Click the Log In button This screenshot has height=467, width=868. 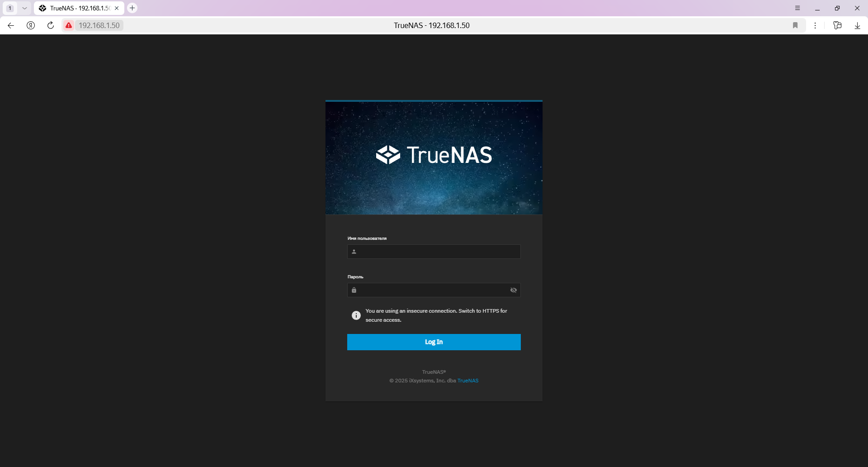click(x=434, y=342)
